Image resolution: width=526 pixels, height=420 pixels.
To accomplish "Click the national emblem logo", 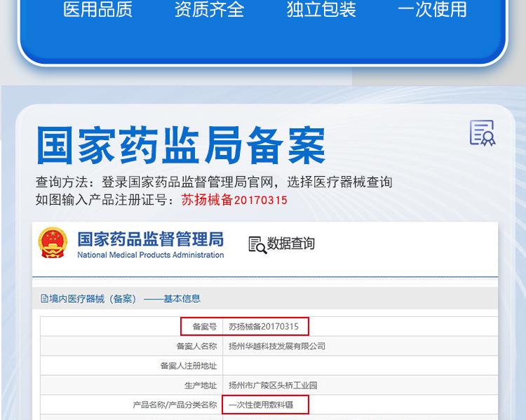I will [53, 243].
